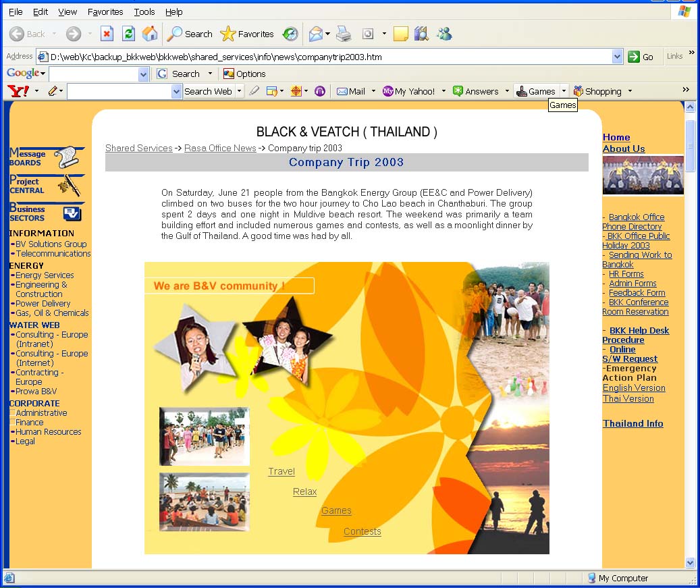Click the elephants thumbnail image
The height and width of the screenshot is (588, 700).
click(643, 175)
